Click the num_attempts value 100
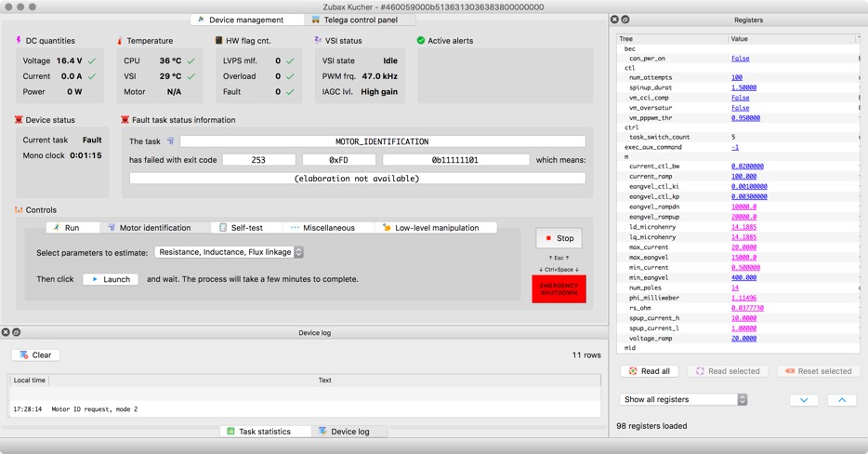The image size is (868, 454). coord(736,77)
